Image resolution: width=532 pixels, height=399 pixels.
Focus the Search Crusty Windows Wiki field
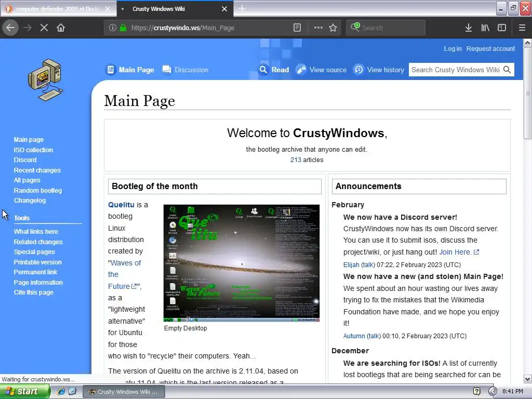tap(455, 70)
